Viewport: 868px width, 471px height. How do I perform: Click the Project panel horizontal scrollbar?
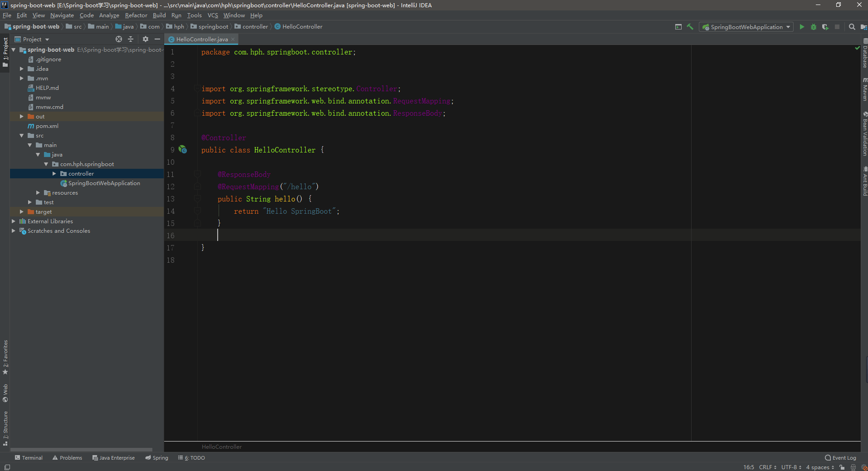[x=82, y=450]
